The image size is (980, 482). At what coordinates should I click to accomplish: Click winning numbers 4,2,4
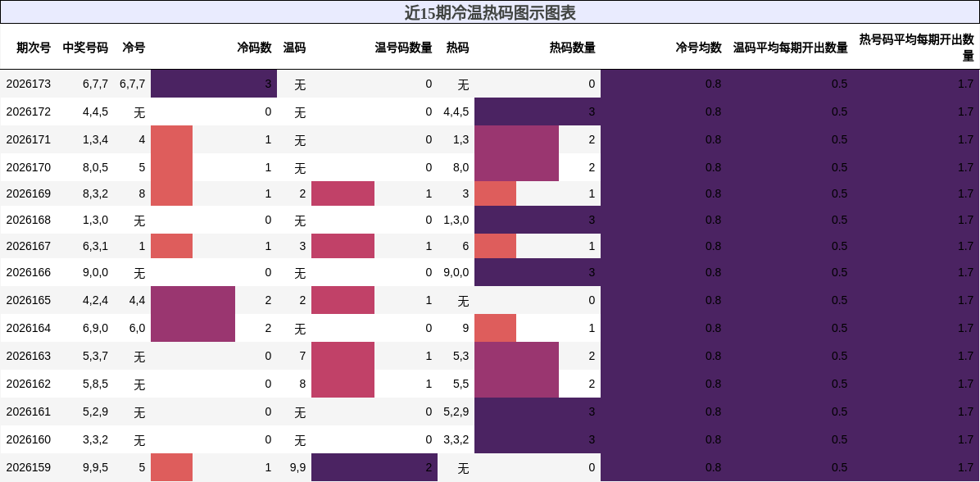pos(96,300)
